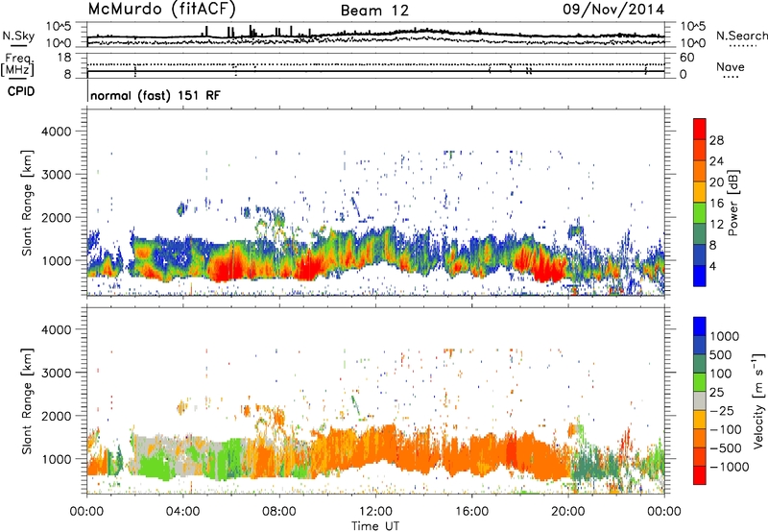Screen dimensions: 768x532
Task: Click the sky noise trace panel
Action: pos(376,35)
